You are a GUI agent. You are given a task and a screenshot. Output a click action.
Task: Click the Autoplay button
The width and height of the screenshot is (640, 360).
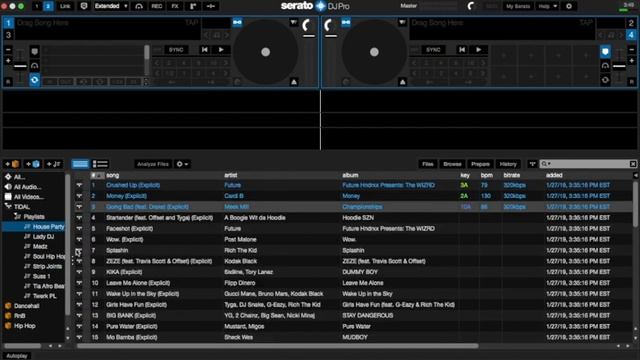[x=17, y=356]
